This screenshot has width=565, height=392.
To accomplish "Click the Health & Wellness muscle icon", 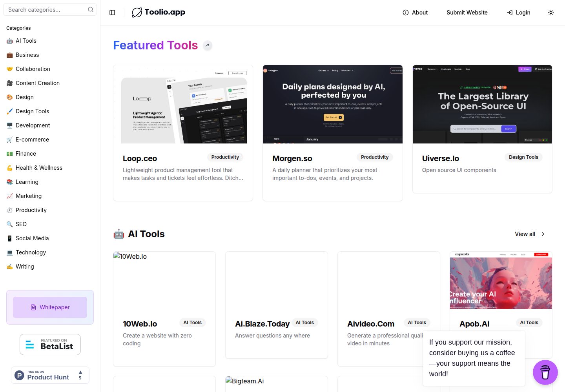I will (x=10, y=168).
